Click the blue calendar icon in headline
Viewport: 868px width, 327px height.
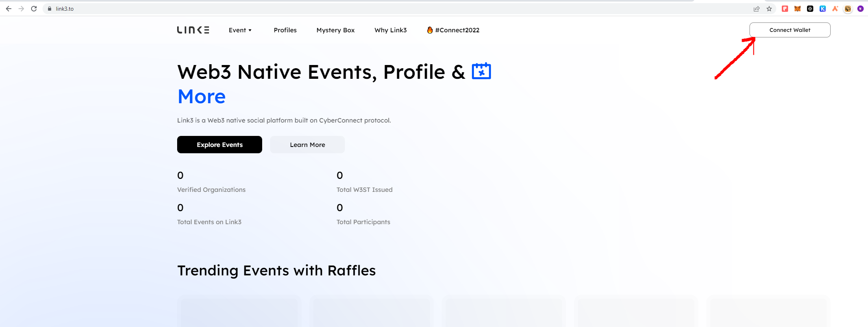(x=481, y=71)
